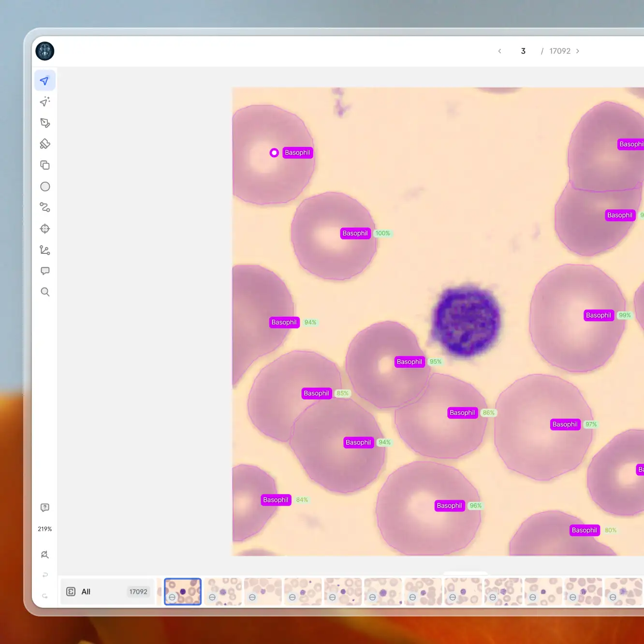The image size is (644, 644).
Task: Open the duplicate annotation tool
Action: click(x=44, y=165)
